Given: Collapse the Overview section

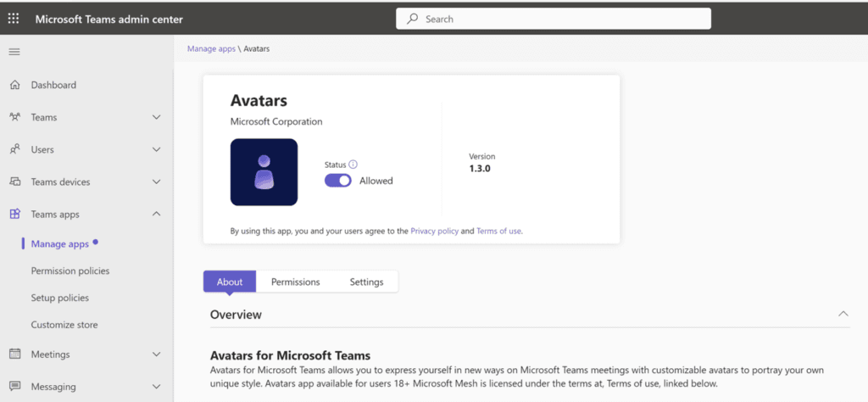Looking at the screenshot, I should pos(843,314).
